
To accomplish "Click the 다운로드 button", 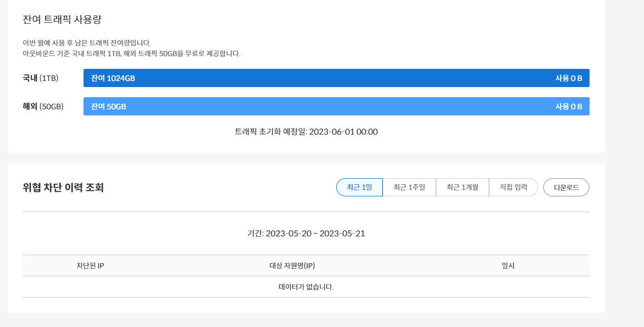I will 566,187.
